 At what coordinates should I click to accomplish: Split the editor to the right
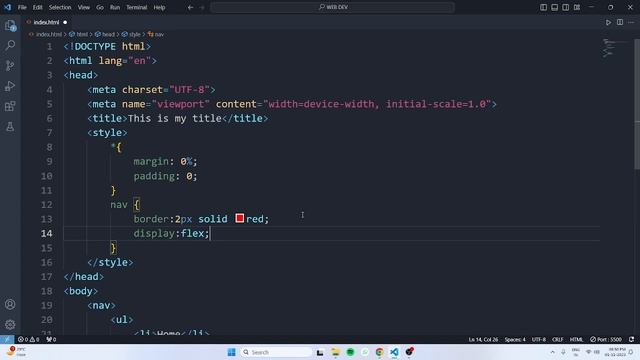(620, 22)
